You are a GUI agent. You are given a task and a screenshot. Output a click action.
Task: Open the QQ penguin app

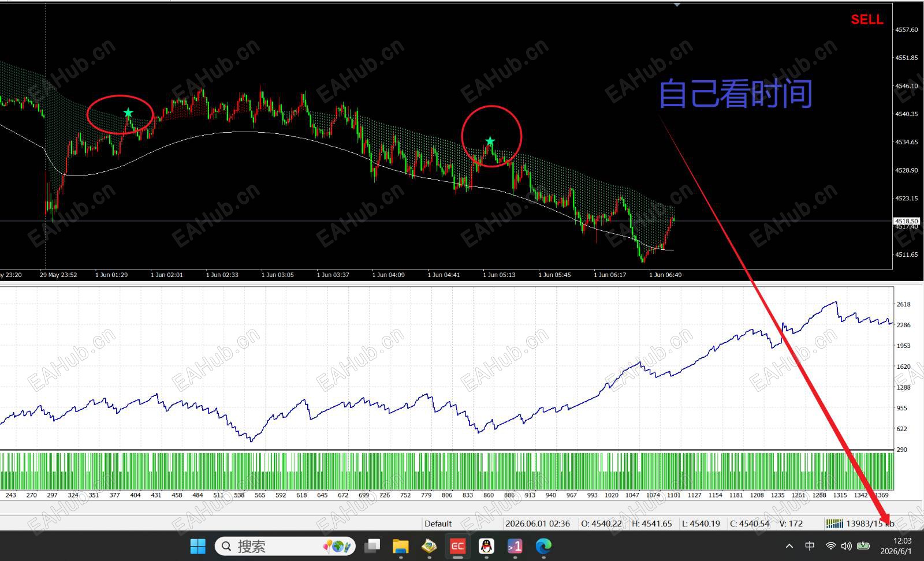point(486,546)
